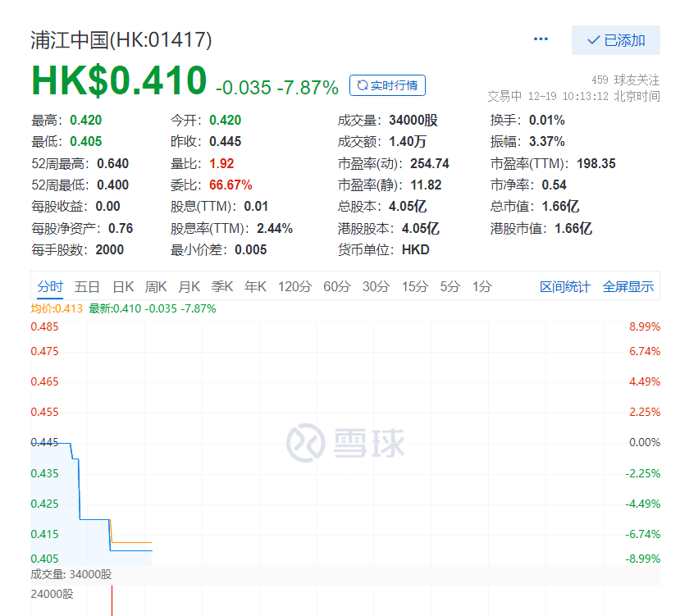
Task: Open the 月K monthly chart tab
Action: pyautogui.click(x=189, y=286)
